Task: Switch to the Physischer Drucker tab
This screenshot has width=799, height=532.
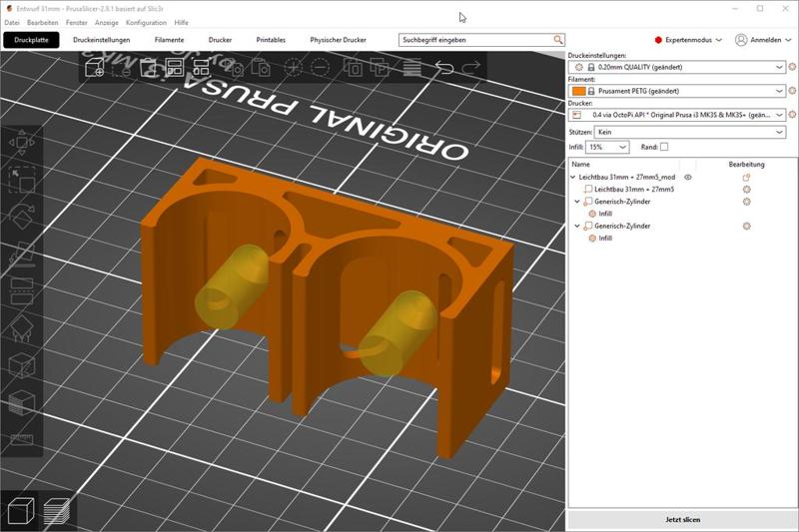Action: click(338, 40)
